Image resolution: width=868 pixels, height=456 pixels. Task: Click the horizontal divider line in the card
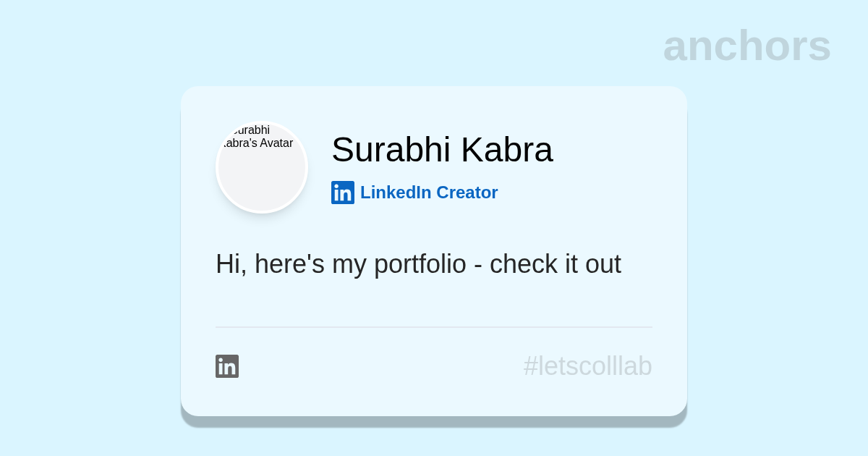click(434, 327)
